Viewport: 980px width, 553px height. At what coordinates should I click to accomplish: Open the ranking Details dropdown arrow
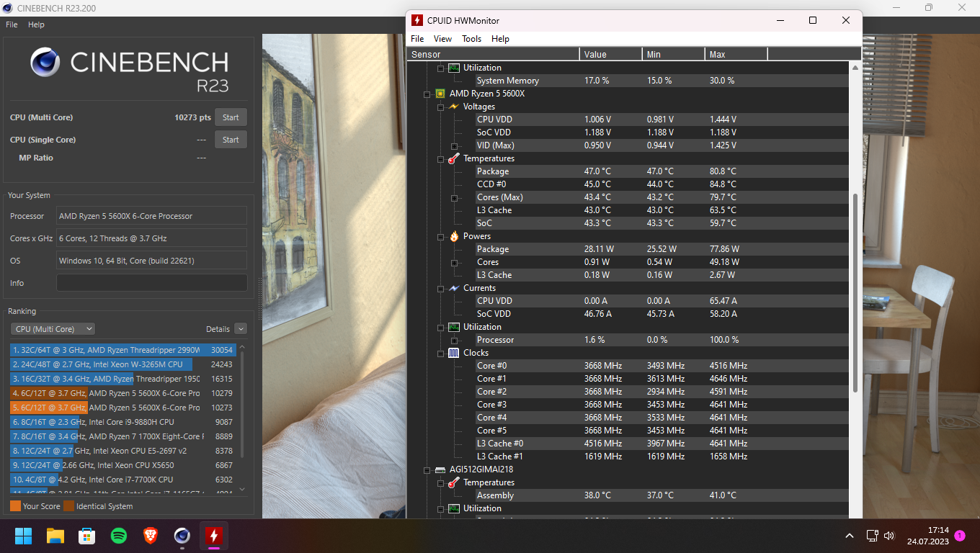point(241,329)
